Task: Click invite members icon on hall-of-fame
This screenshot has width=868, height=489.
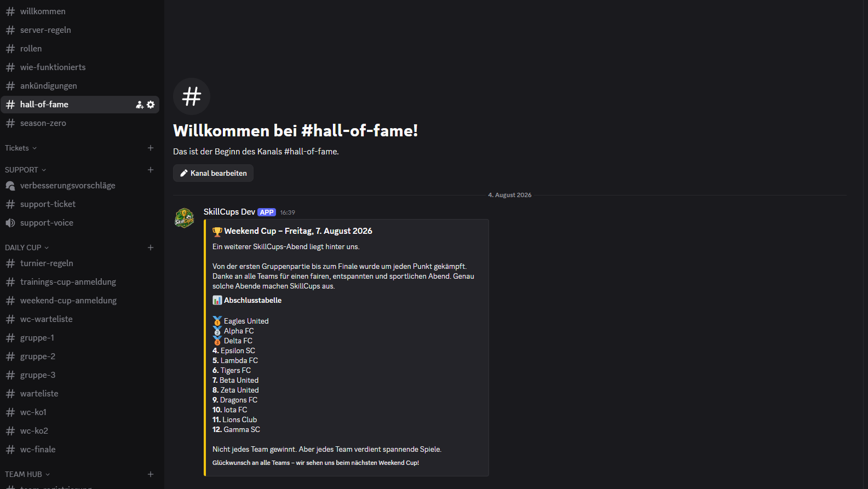Action: (x=140, y=105)
